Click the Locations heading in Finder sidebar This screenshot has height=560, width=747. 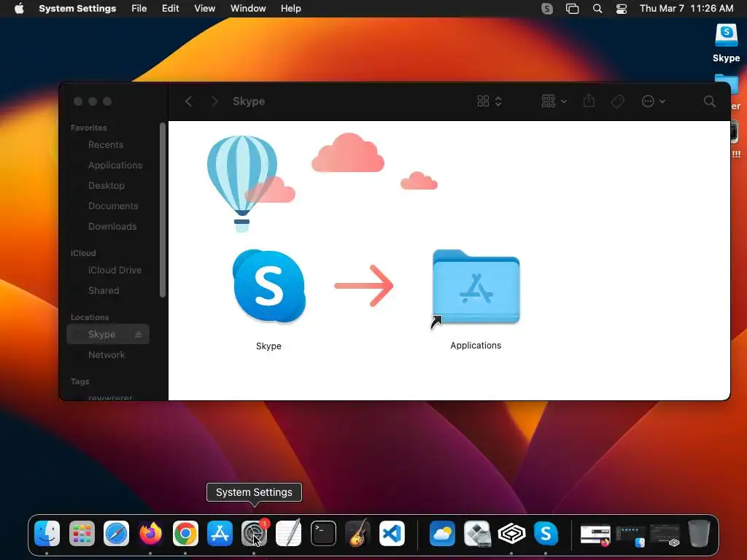90,317
